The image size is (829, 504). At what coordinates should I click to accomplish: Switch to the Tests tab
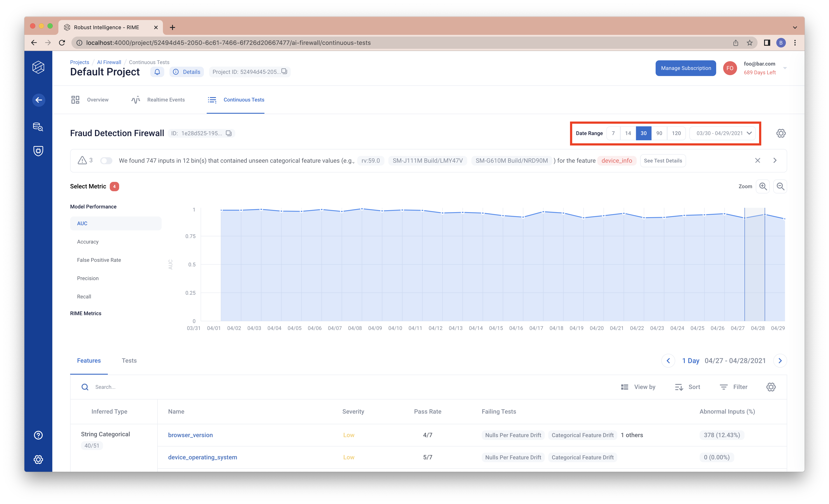coord(129,360)
